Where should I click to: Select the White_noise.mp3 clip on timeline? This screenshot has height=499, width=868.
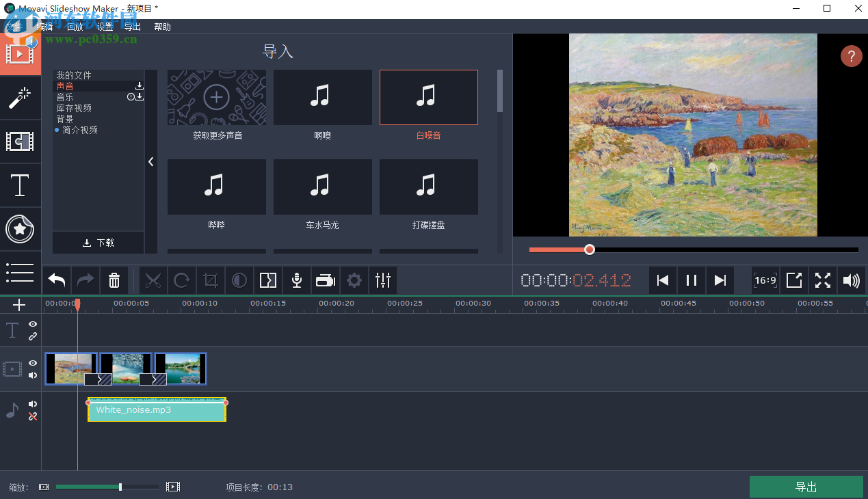[x=156, y=410]
